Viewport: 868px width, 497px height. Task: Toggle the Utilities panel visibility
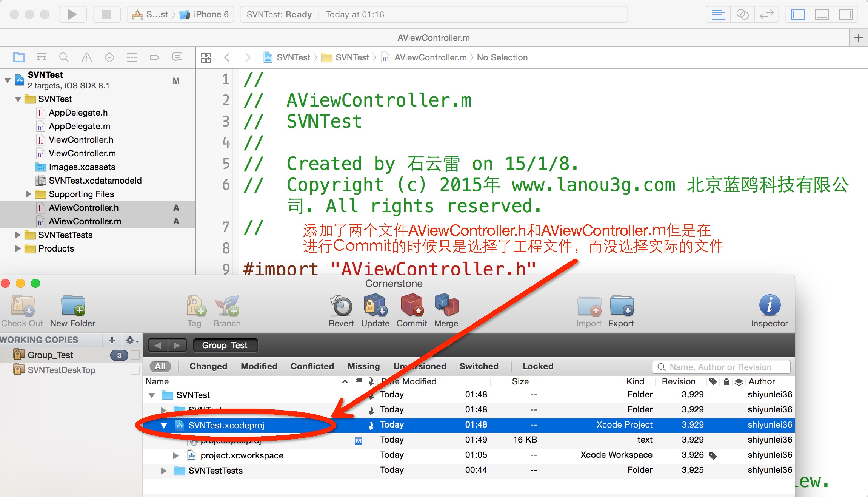click(846, 14)
